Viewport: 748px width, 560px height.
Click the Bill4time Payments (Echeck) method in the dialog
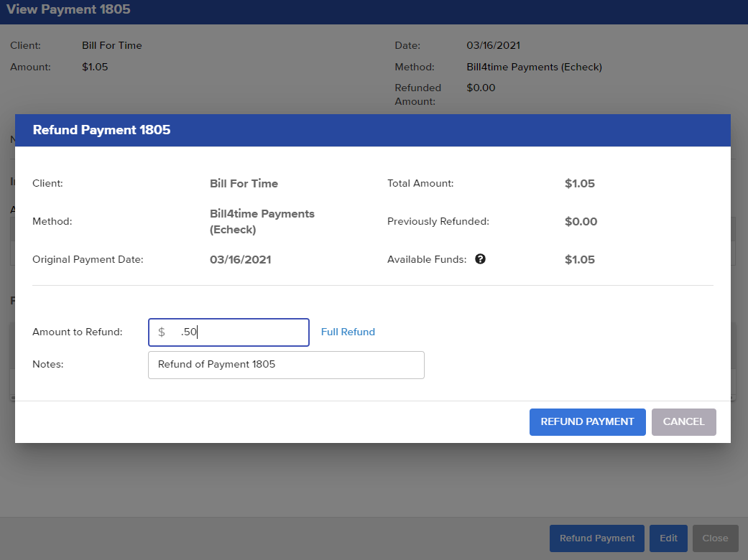[262, 222]
